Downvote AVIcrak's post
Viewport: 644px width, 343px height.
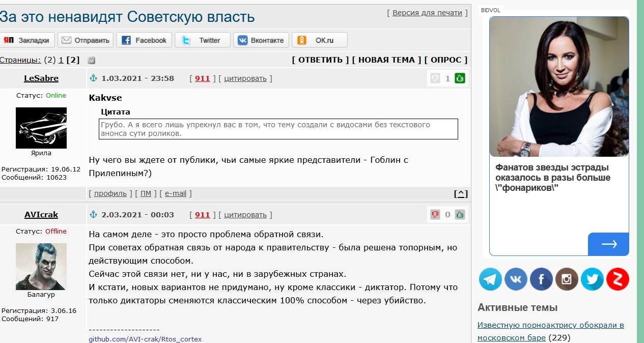[435, 214]
